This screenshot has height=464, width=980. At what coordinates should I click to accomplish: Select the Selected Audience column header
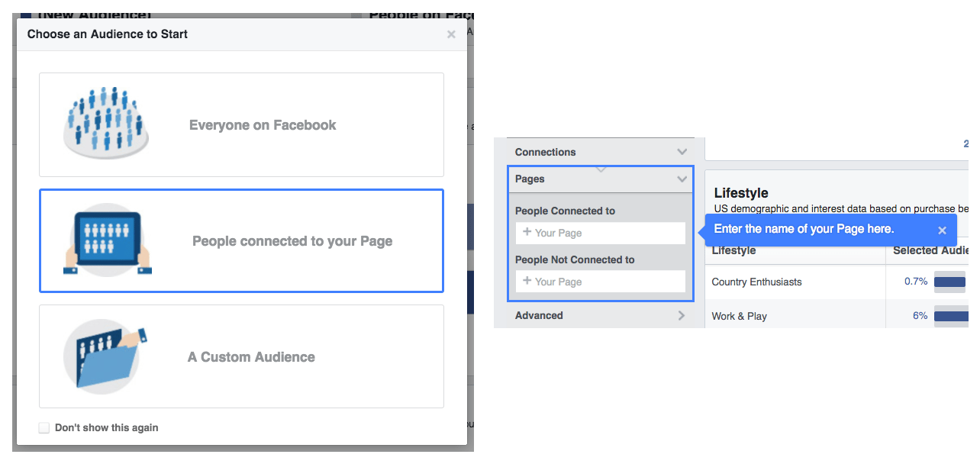click(x=930, y=250)
